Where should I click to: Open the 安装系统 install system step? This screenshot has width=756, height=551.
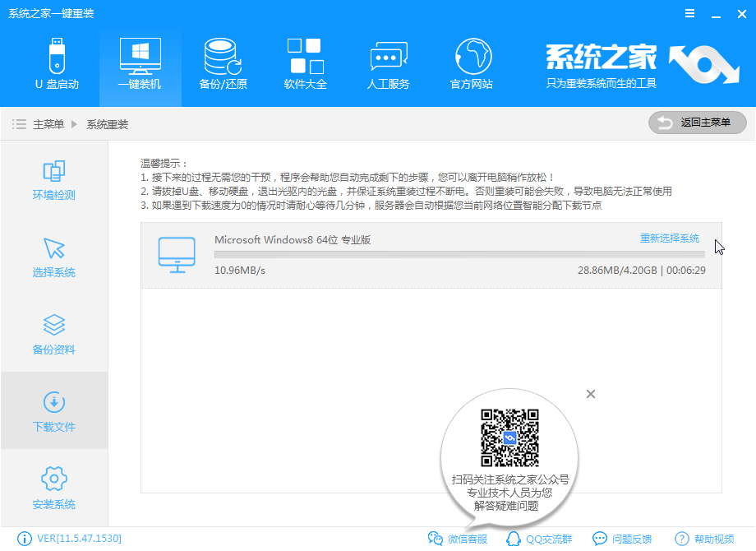point(54,488)
